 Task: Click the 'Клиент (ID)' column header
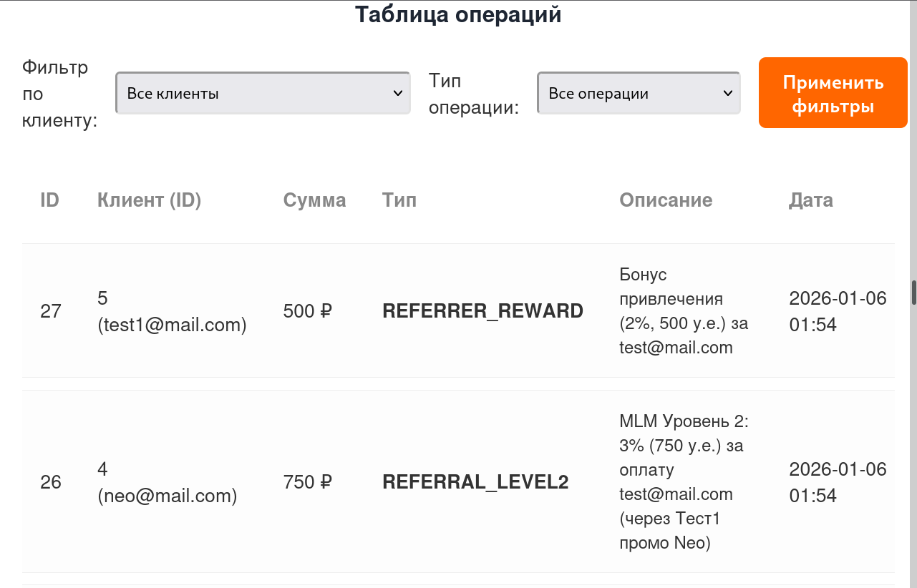coord(149,200)
